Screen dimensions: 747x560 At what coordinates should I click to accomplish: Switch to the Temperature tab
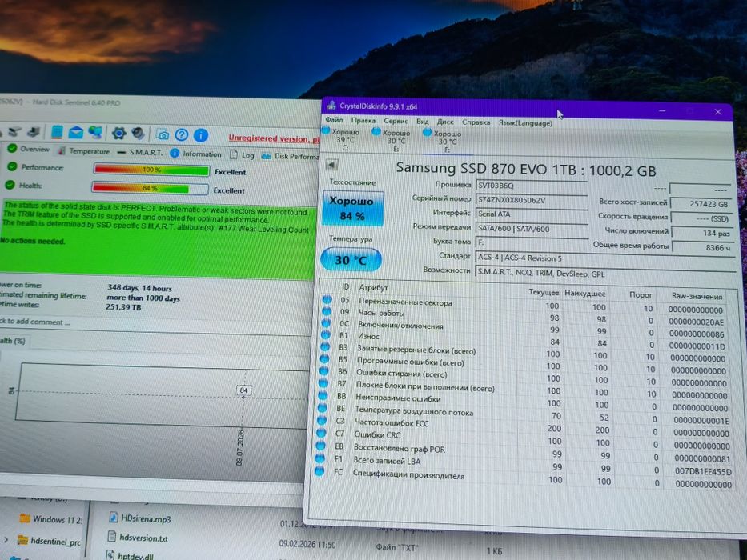click(84, 151)
